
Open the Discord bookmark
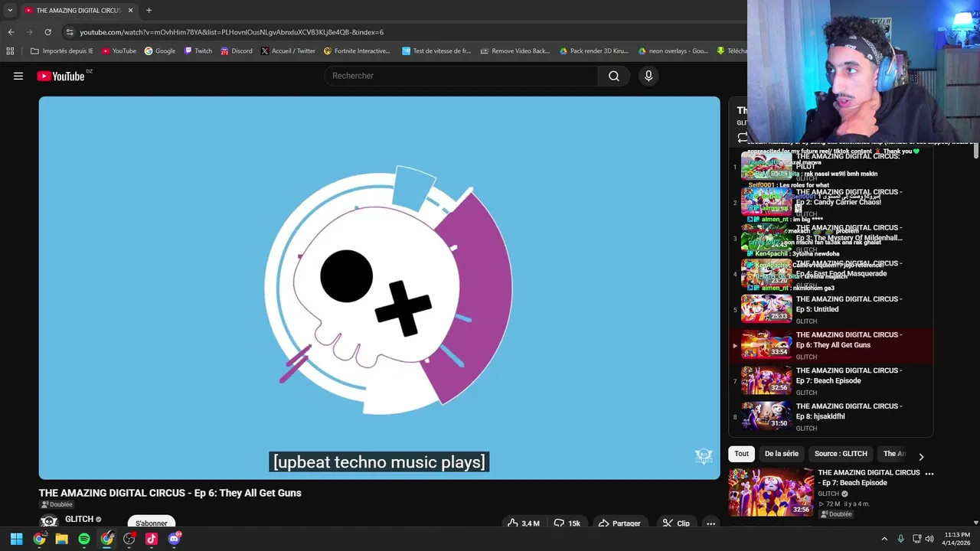click(x=236, y=51)
